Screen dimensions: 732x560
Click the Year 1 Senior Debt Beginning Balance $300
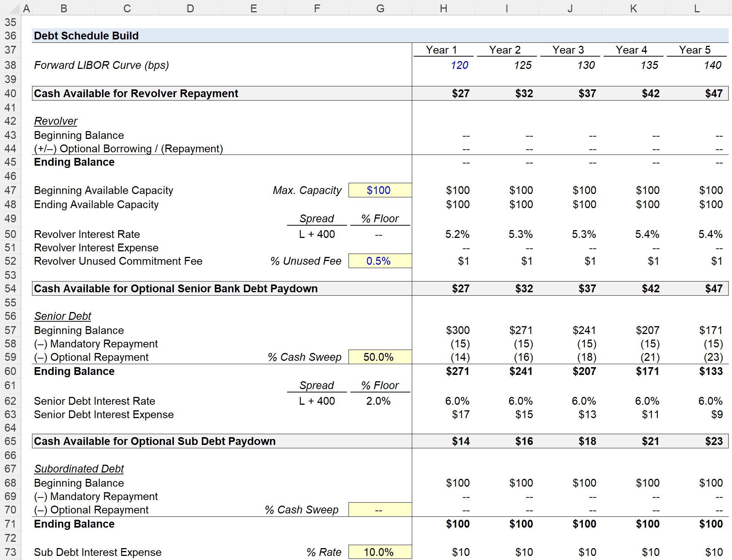(458, 330)
